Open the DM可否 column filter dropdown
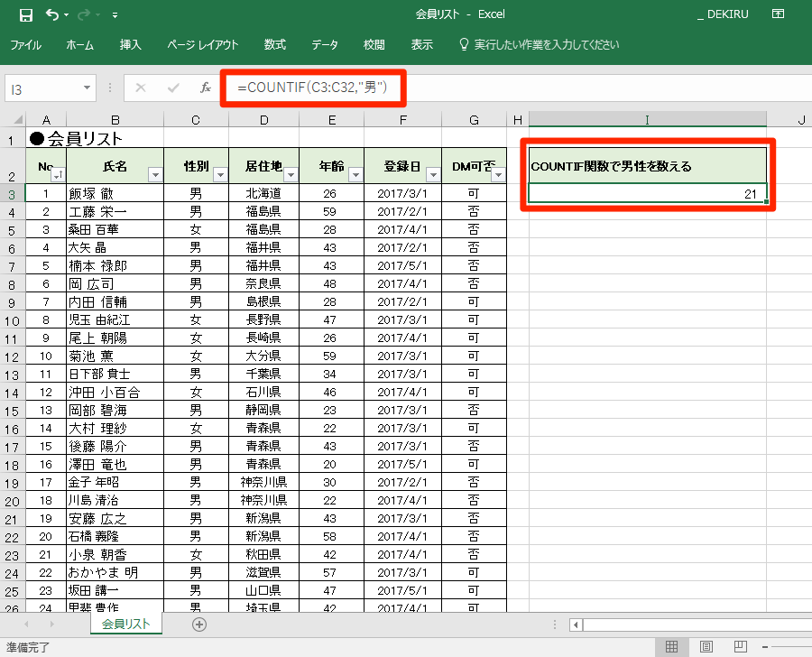The image size is (812, 657). coord(498,174)
